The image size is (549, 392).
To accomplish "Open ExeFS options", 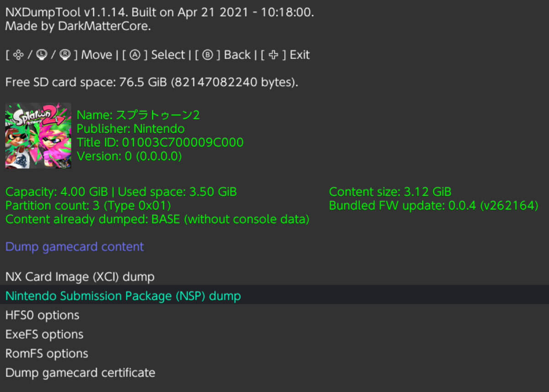I will 44,334.
